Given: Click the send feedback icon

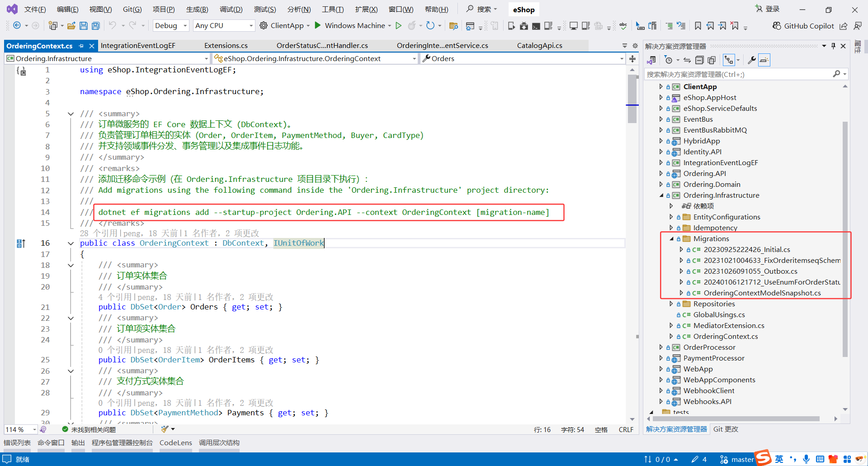Looking at the screenshot, I should click(x=857, y=26).
